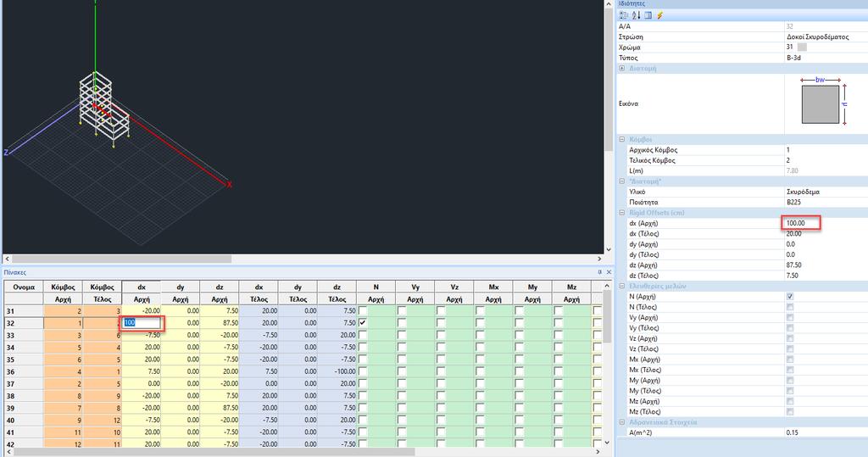Select the Τύπος value B-3d
The height and width of the screenshot is (457, 868).
coord(793,58)
